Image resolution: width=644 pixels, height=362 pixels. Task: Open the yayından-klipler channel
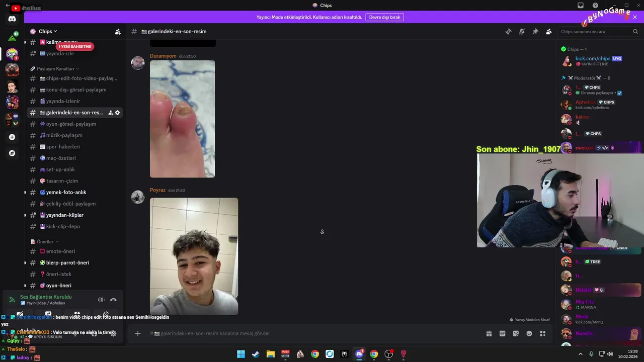74,215
